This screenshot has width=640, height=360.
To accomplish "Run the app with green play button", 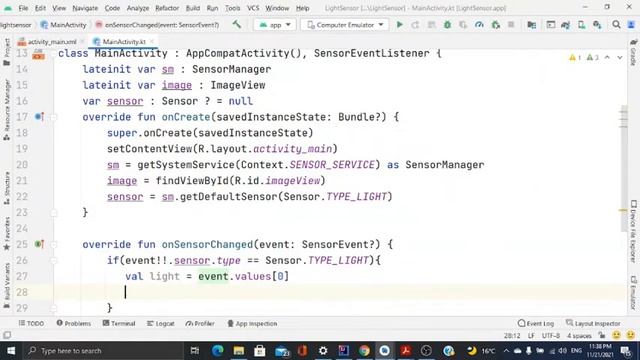I will click(400, 25).
